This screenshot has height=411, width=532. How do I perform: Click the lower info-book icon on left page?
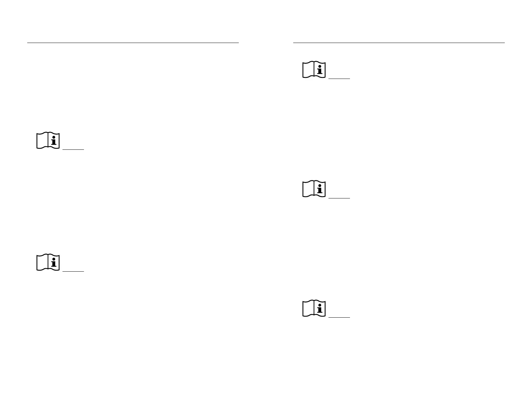click(x=48, y=262)
